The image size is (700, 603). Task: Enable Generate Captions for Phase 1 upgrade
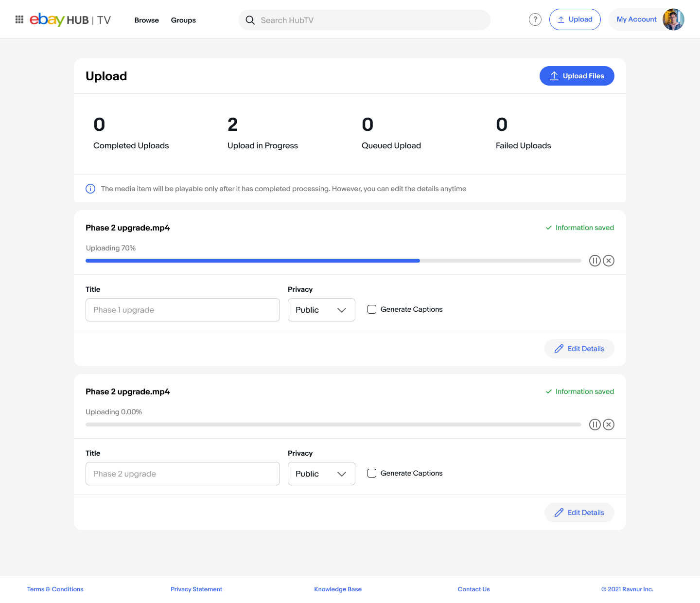point(372,309)
